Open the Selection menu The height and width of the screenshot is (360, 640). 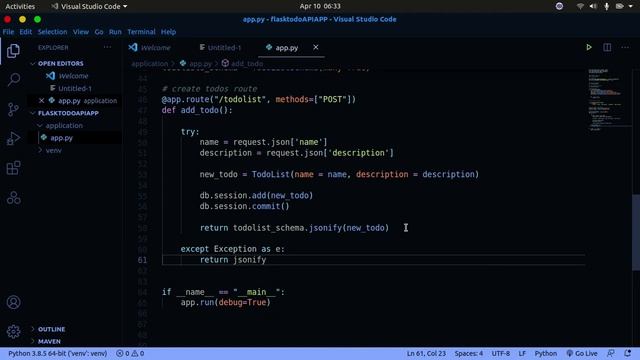[52, 32]
